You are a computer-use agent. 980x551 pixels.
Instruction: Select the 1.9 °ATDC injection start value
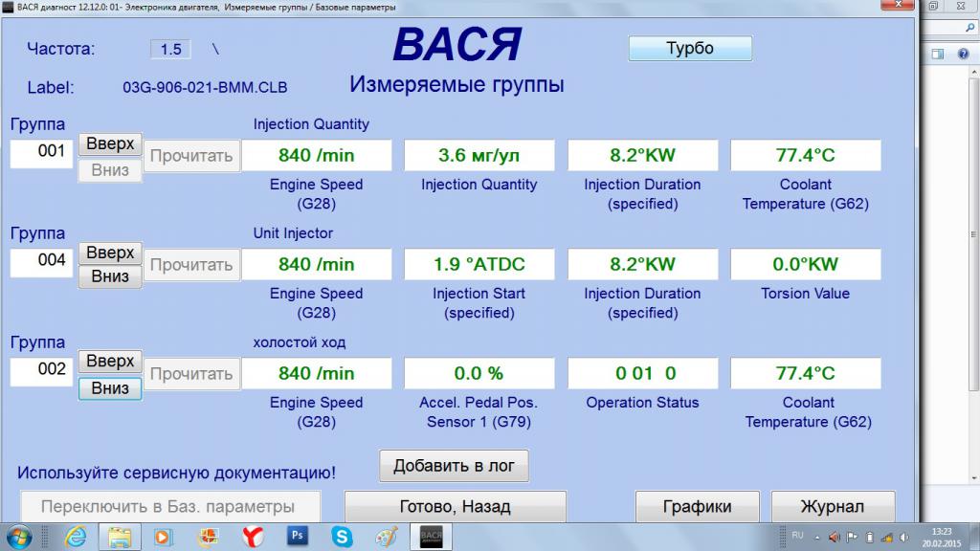479,264
